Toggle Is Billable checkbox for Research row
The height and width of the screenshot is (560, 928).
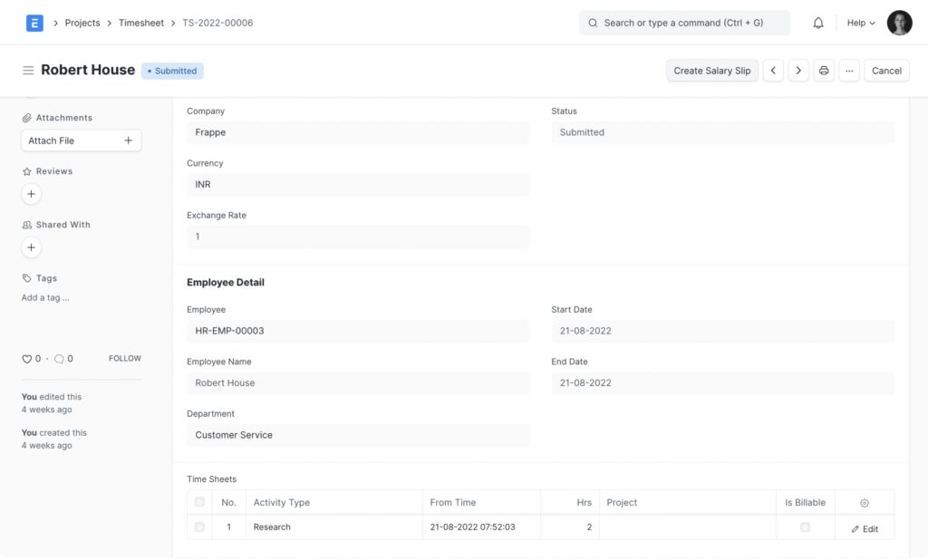point(805,527)
